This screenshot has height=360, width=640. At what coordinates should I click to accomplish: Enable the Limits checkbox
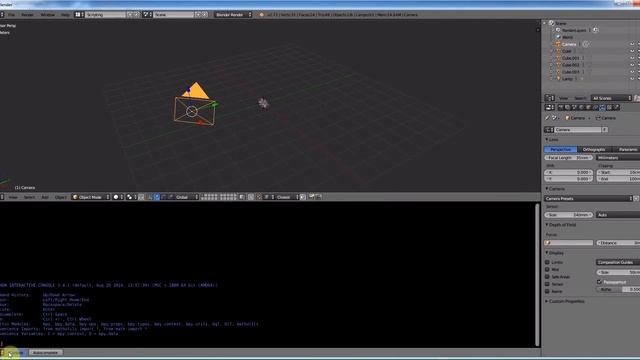[547, 262]
